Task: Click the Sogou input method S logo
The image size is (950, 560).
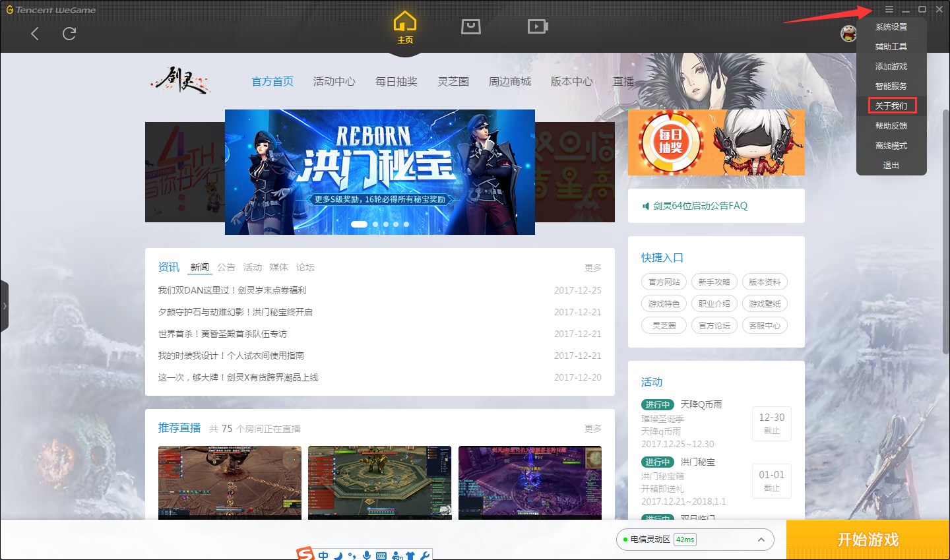Action: tap(305, 555)
